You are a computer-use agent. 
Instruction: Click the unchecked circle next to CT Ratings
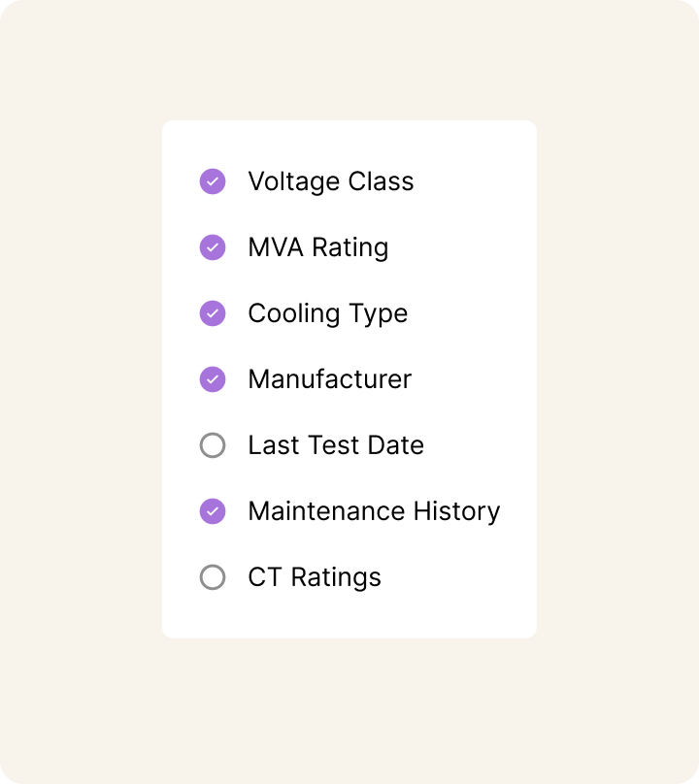(212, 576)
